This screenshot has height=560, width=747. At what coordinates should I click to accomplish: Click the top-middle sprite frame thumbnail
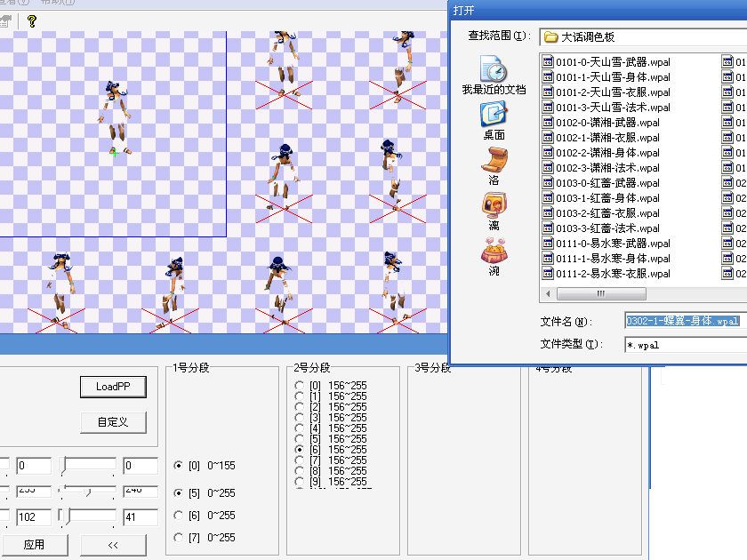[284, 70]
